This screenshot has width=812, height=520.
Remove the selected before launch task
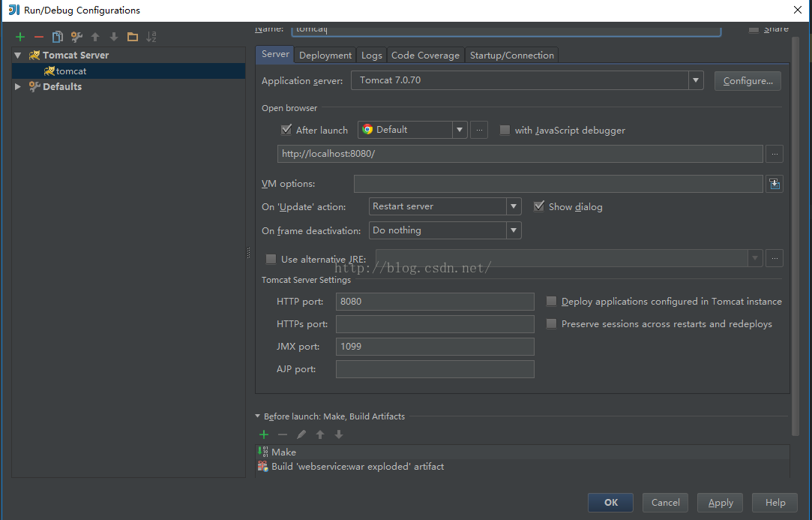283,434
